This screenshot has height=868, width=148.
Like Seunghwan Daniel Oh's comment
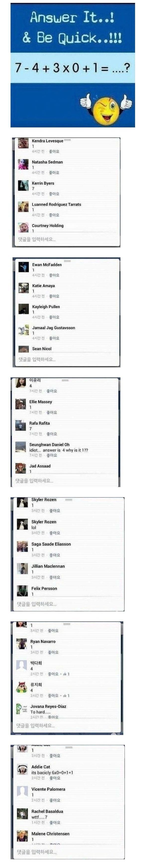pos(51,455)
